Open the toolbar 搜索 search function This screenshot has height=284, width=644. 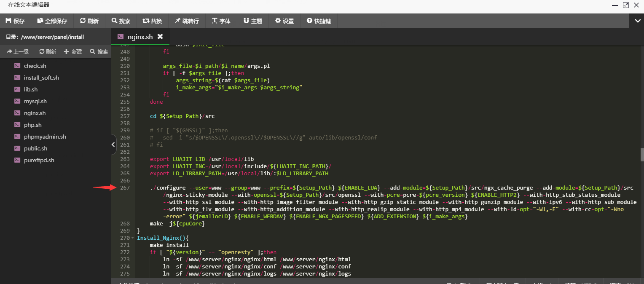click(x=121, y=21)
